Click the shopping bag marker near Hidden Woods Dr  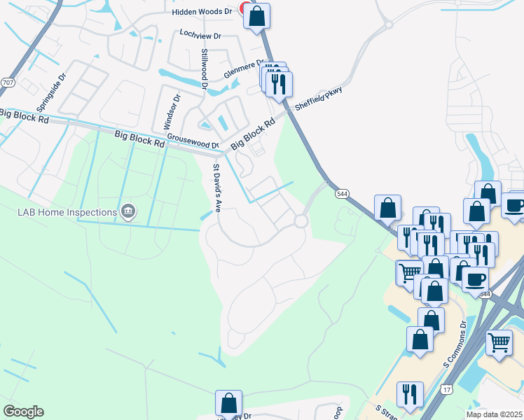pos(256,17)
